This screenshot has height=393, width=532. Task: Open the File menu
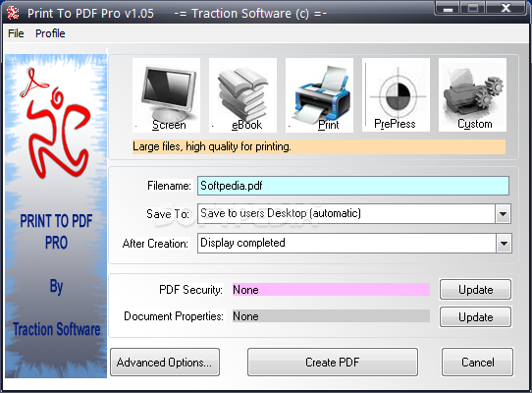pos(16,33)
